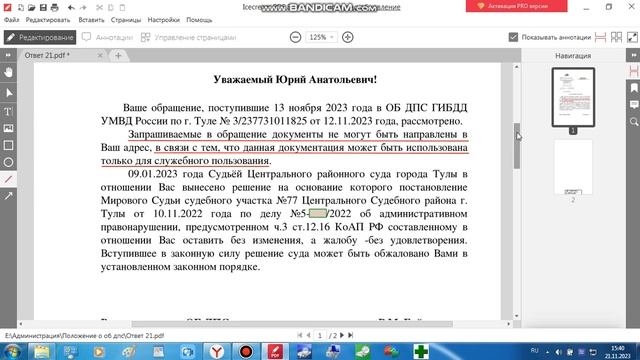Close the Ответ 21.pdf tab

click(100, 55)
